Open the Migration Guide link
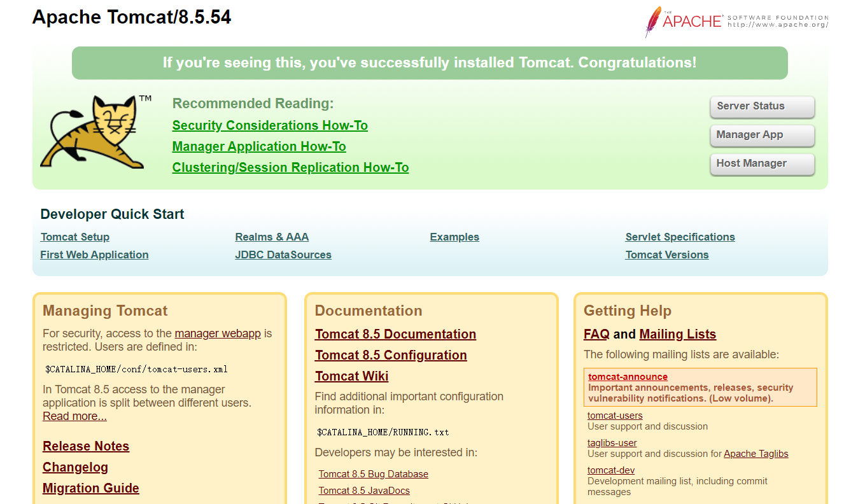The width and height of the screenshot is (865, 504). click(91, 488)
